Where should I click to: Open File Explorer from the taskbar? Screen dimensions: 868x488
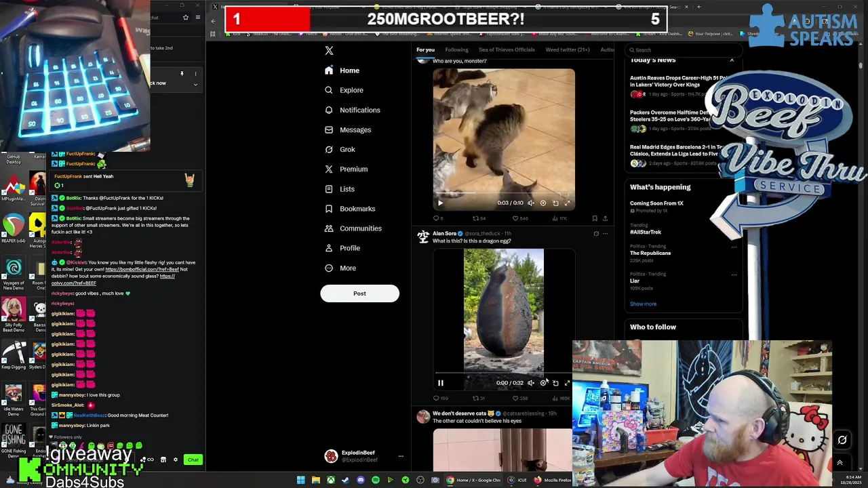click(315, 480)
